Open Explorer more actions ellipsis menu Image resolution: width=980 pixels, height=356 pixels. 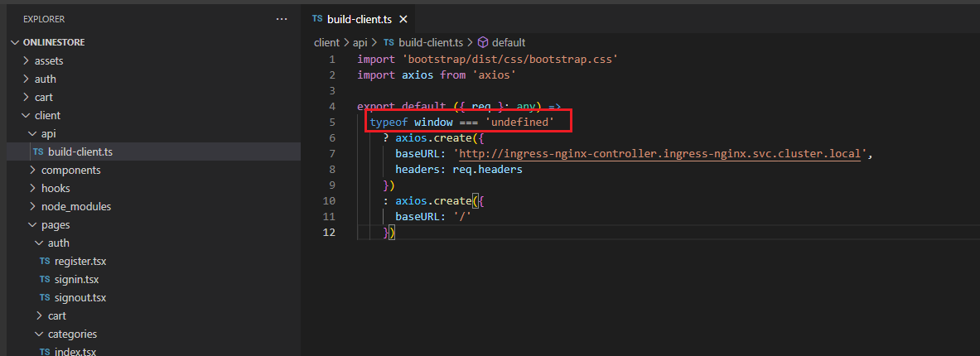pyautogui.click(x=282, y=18)
